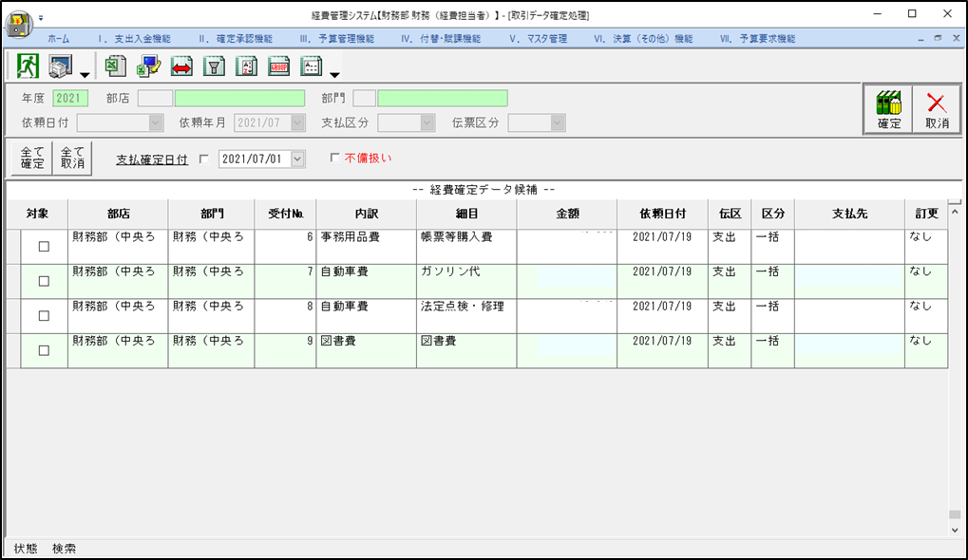The width and height of the screenshot is (968, 560).
Task: Click the filter funnel icon
Action: coord(215,66)
